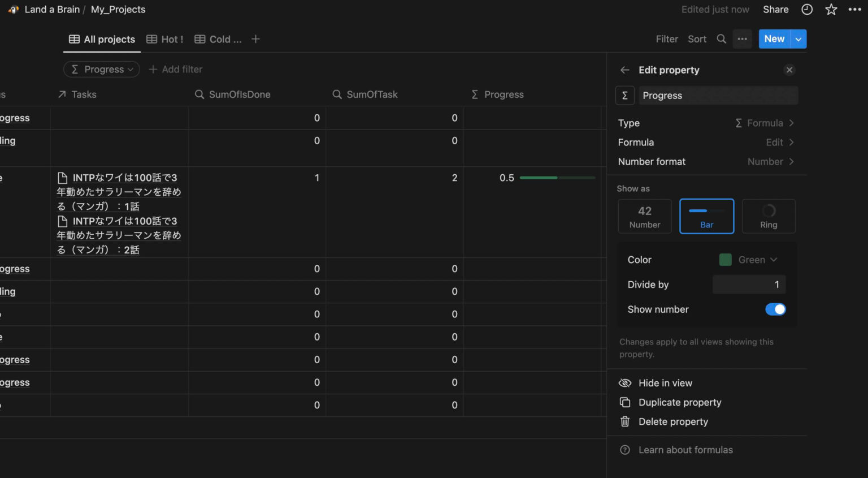Add a new view with plus icon

point(255,39)
